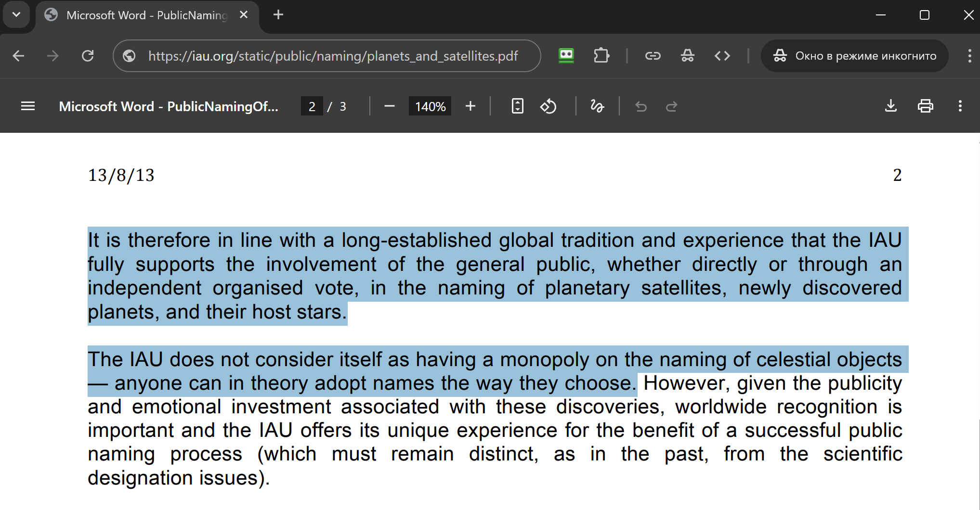Open Chrome's three-dot main menu
Image resolution: width=980 pixels, height=510 pixels.
[x=969, y=56]
